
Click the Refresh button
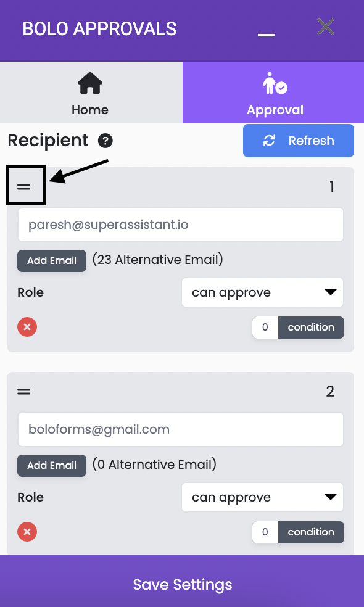click(x=299, y=141)
